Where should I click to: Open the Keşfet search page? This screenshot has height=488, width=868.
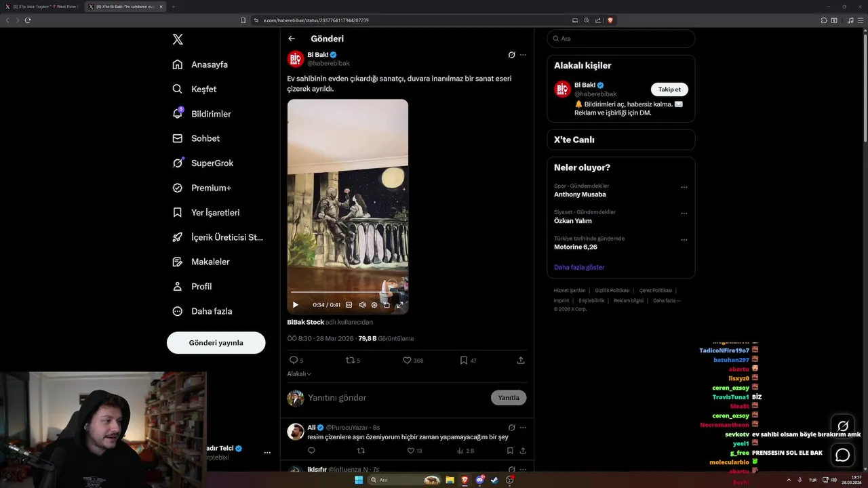tap(195, 89)
